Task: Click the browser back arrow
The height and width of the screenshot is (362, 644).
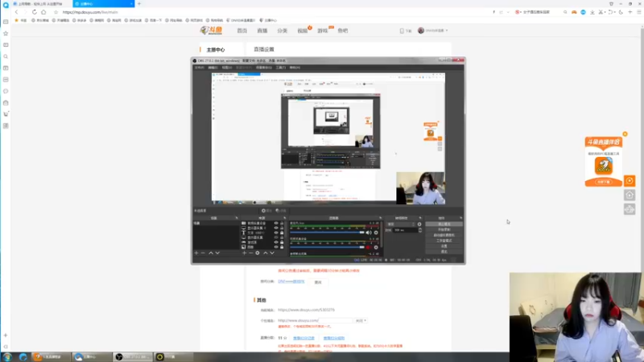Action: tap(16, 12)
